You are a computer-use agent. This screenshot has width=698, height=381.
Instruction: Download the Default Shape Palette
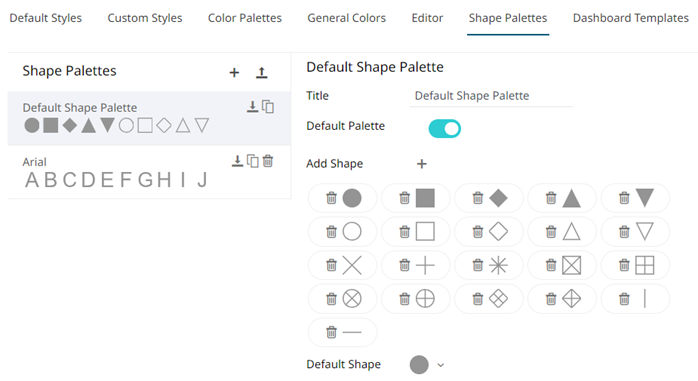click(252, 107)
